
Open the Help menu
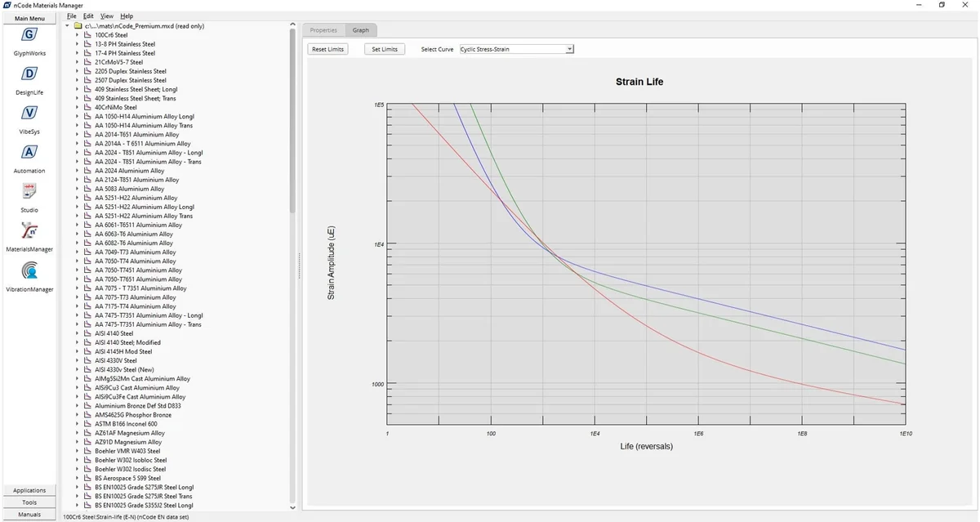[x=127, y=16]
